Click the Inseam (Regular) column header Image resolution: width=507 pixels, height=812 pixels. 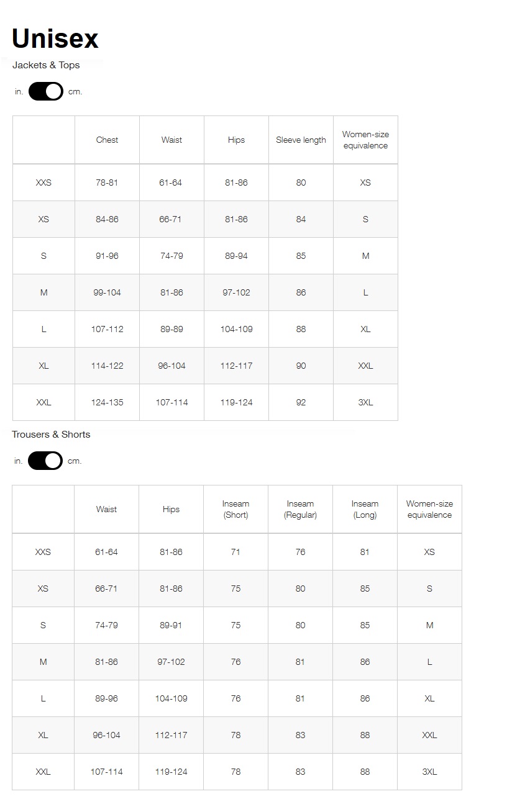[x=300, y=510]
